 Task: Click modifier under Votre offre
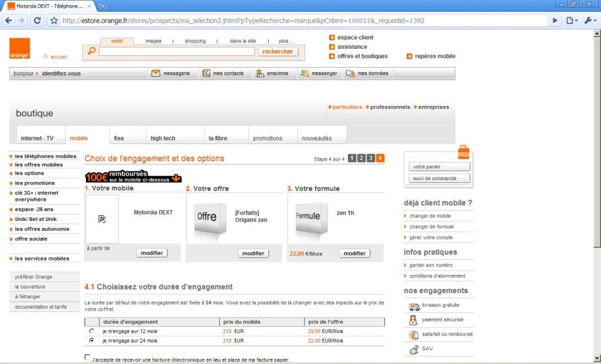253,253
